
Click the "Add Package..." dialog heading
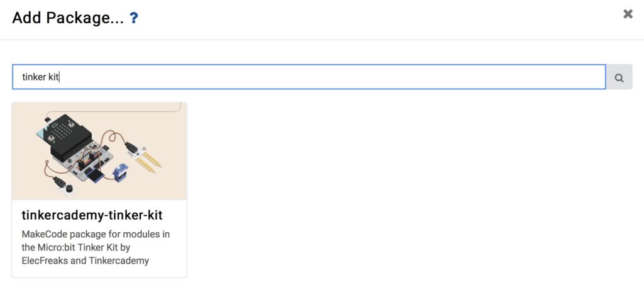[x=68, y=18]
